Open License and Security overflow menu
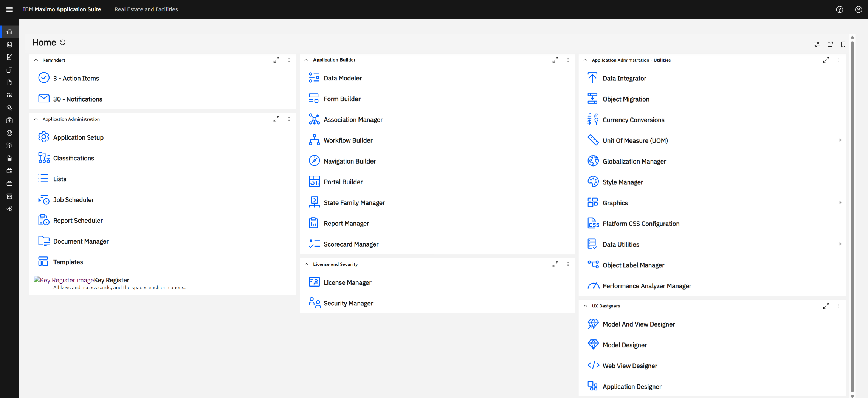Screen dimensions: 868x398 [x=568, y=264]
